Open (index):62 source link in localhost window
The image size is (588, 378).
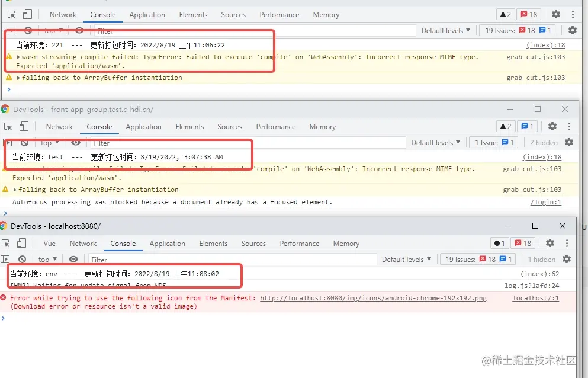click(539, 274)
